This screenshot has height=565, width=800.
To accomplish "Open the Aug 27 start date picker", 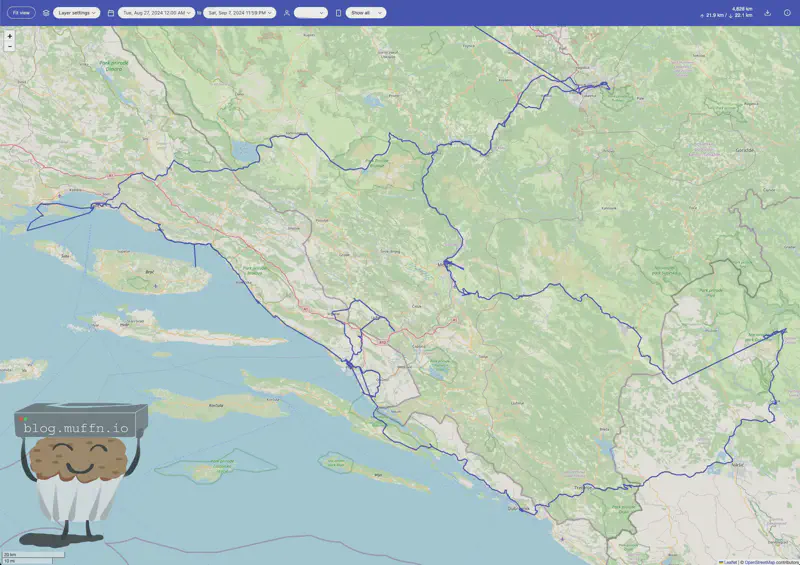I will click(x=156, y=13).
